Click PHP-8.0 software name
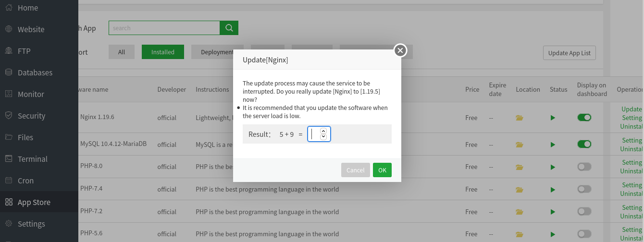The image size is (644, 242). click(x=91, y=166)
